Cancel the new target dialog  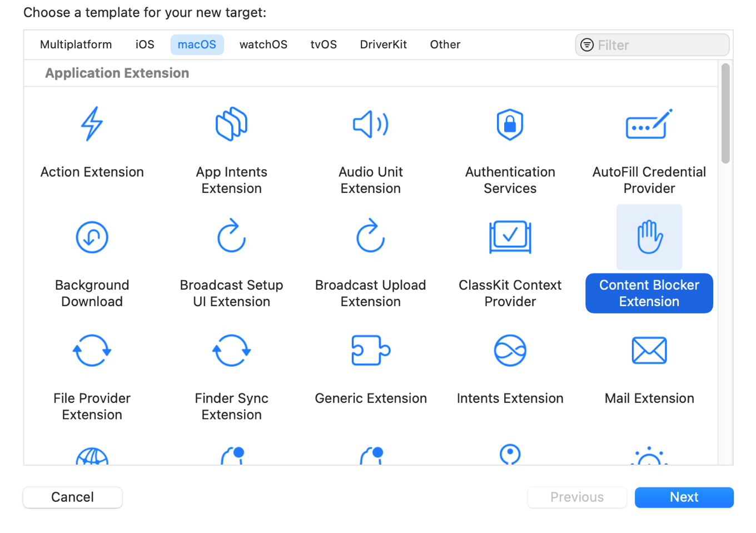[72, 497]
